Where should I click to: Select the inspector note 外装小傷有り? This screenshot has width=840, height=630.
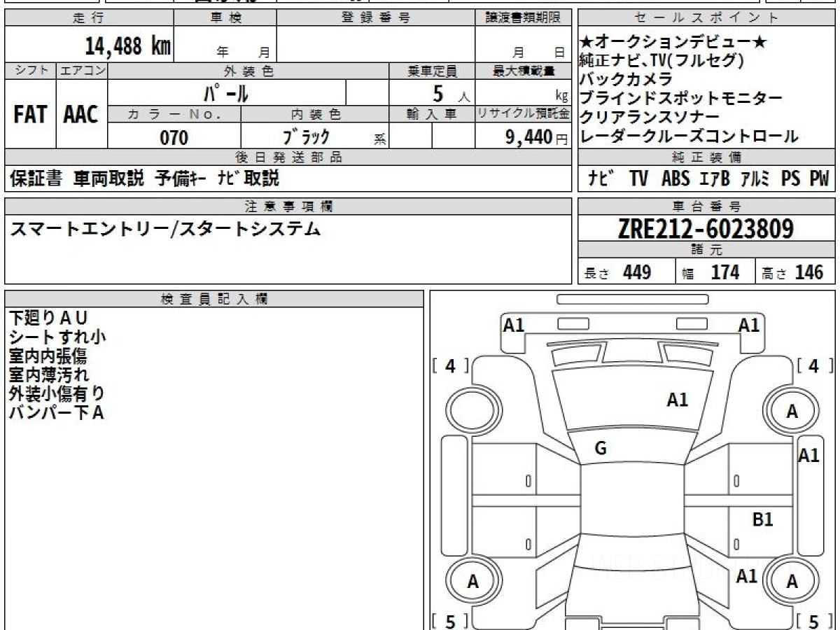click(x=57, y=394)
